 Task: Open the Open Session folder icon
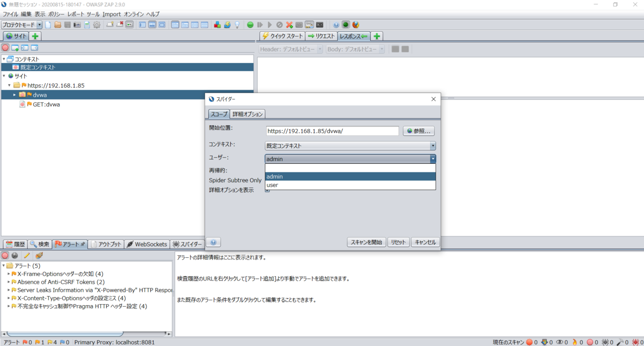tap(57, 25)
